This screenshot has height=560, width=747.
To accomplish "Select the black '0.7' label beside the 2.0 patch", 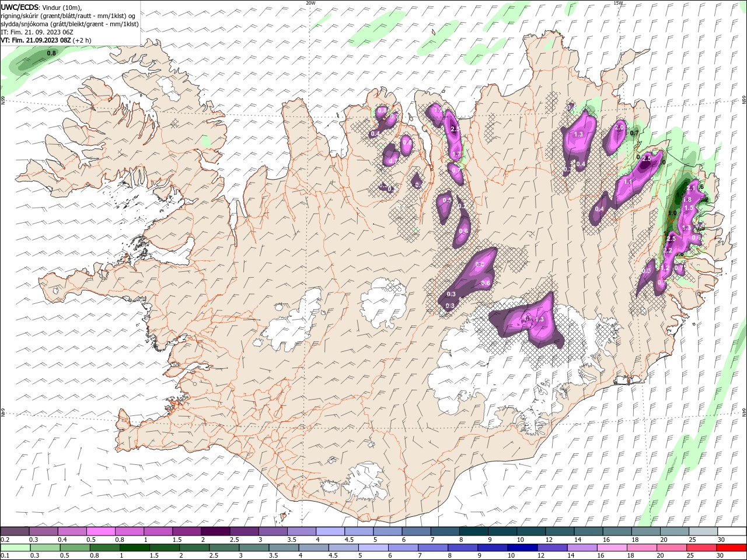I will coord(635,133).
